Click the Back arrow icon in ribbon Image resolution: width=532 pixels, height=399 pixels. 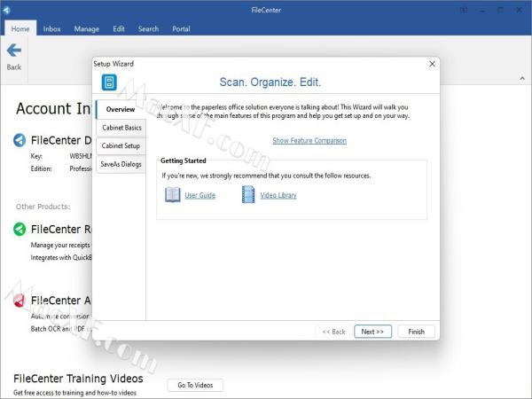pos(14,51)
